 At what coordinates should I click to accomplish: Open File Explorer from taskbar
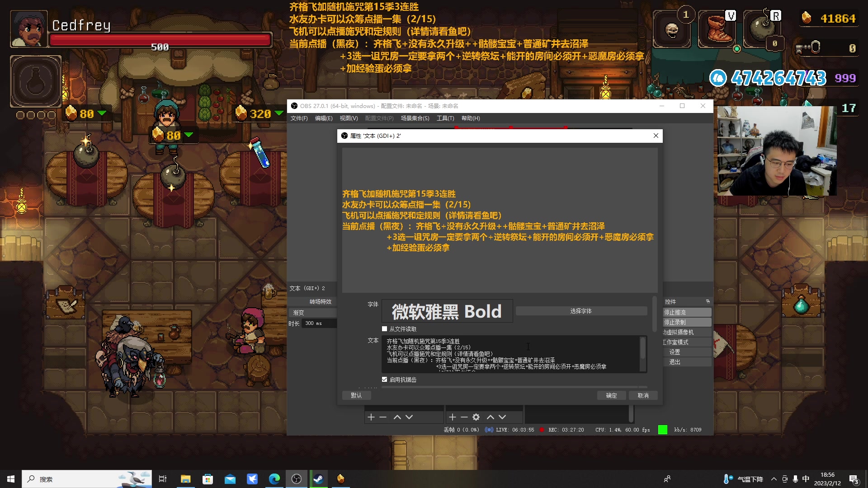click(x=185, y=479)
